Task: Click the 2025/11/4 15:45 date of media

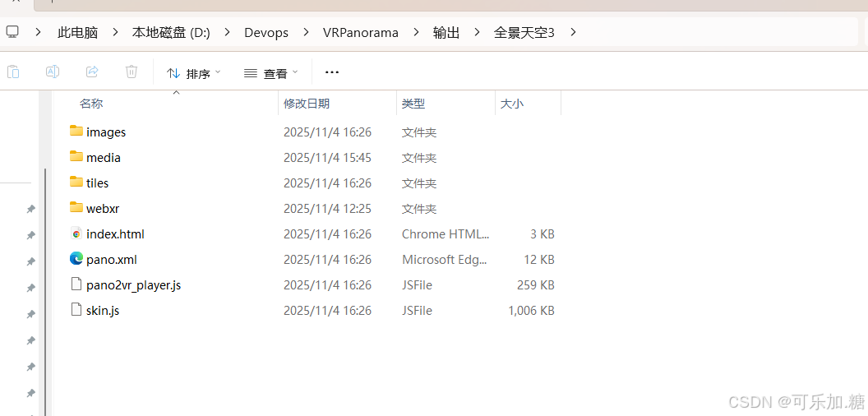Action: click(327, 158)
